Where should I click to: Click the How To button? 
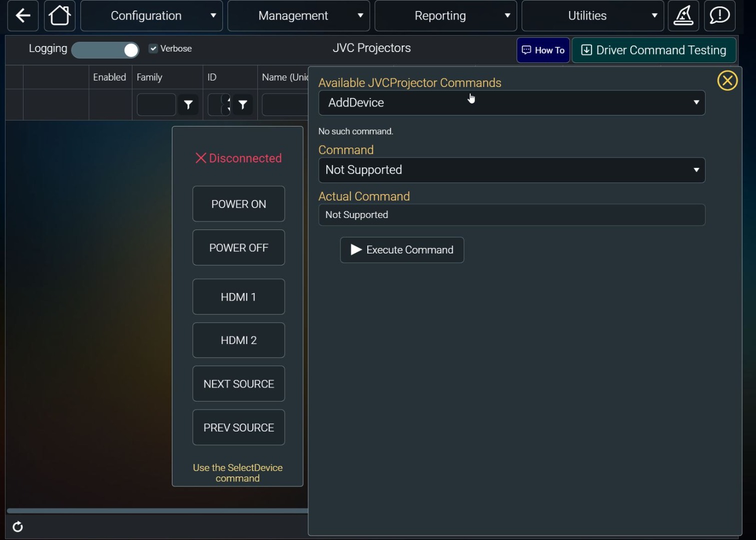click(543, 50)
